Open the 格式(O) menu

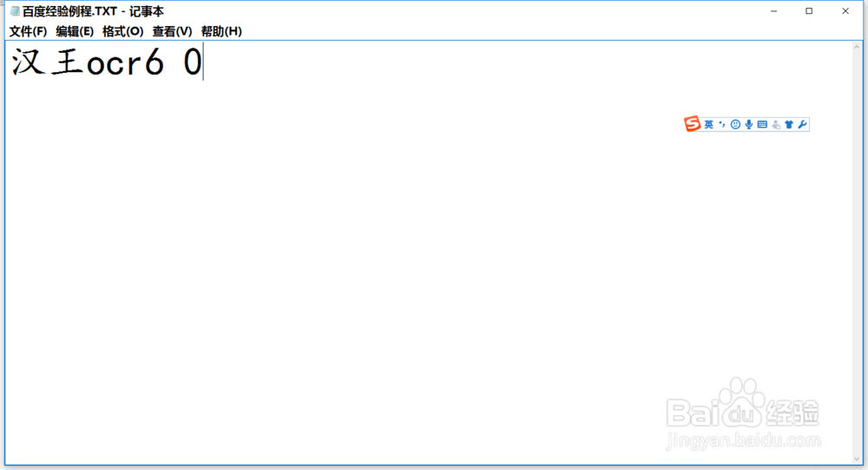click(123, 31)
